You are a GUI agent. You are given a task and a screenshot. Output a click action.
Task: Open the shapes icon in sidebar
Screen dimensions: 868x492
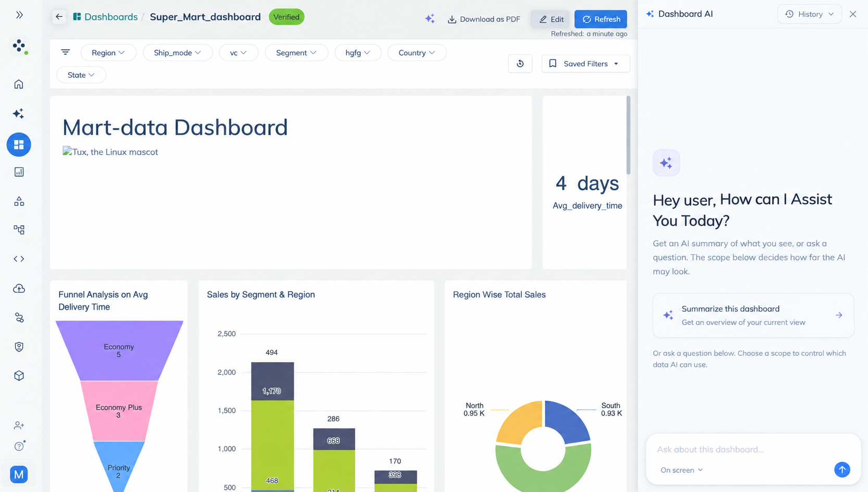tap(19, 201)
